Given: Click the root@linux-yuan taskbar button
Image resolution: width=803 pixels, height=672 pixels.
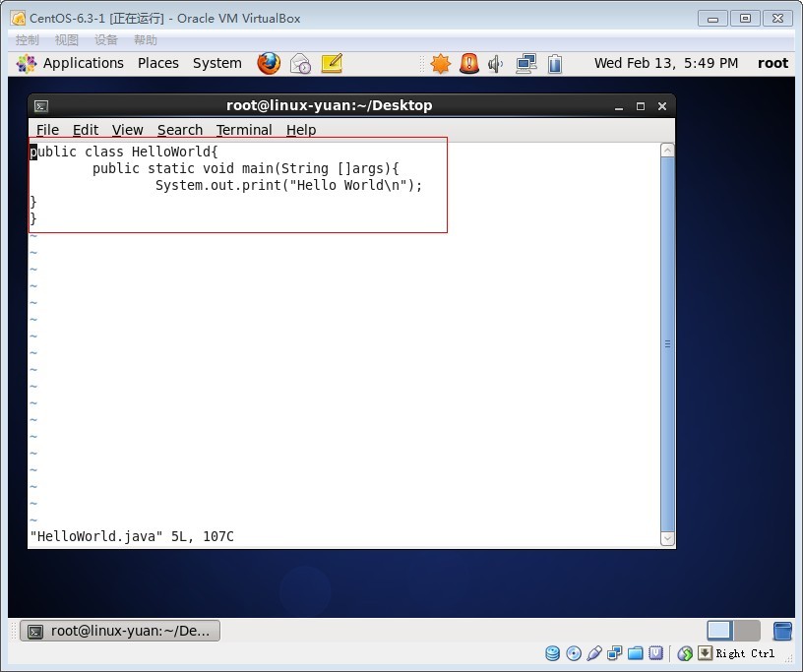Looking at the screenshot, I should (x=119, y=631).
